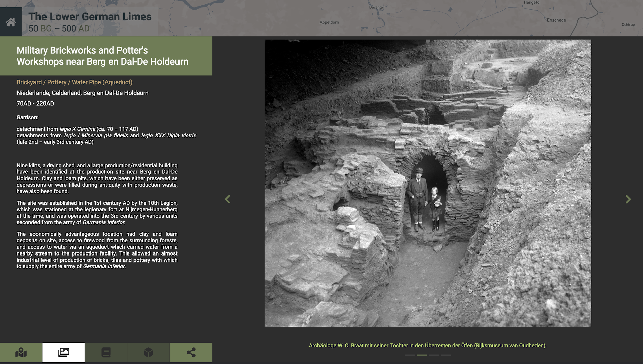
Task: Click Deventer label on the map
Action: pos(377,7)
